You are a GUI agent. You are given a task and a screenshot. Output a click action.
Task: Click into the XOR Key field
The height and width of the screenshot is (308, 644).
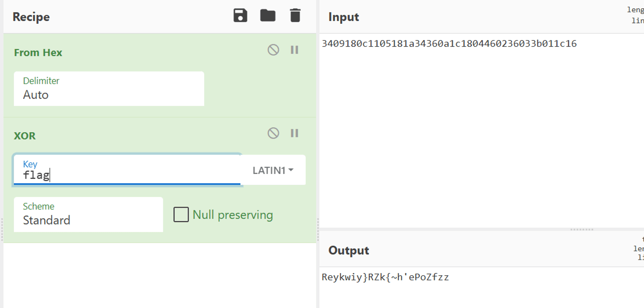(x=127, y=170)
